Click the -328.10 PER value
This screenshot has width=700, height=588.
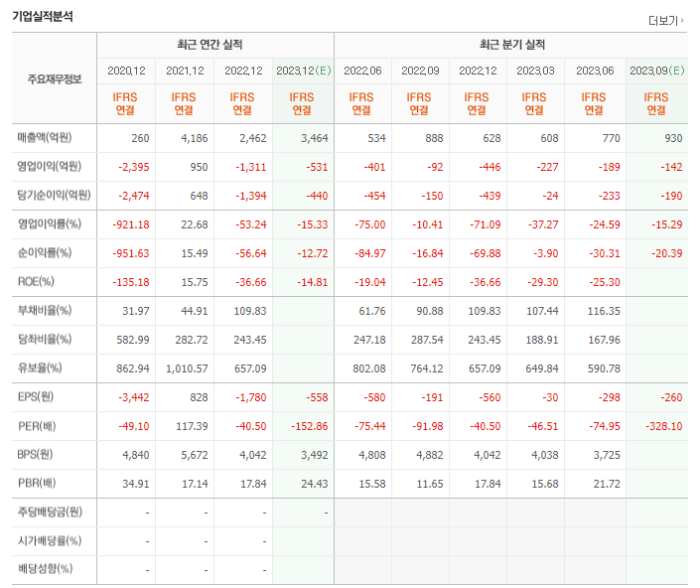(664, 426)
